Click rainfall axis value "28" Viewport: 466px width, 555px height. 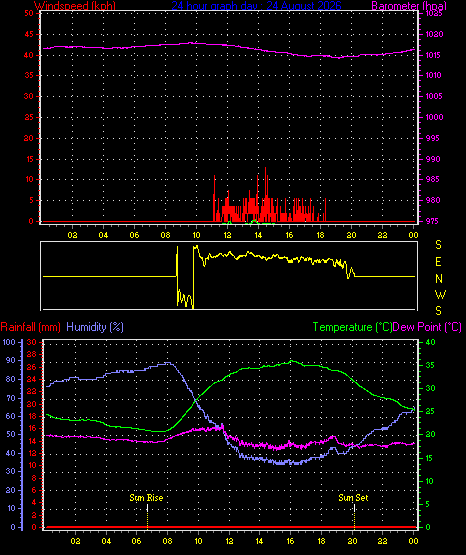pos(32,354)
